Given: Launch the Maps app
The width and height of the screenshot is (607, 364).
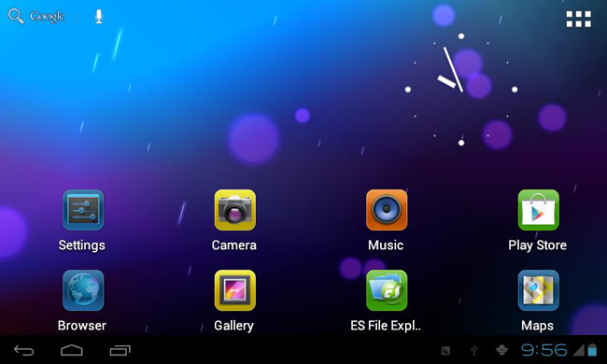Looking at the screenshot, I should pos(539,290).
